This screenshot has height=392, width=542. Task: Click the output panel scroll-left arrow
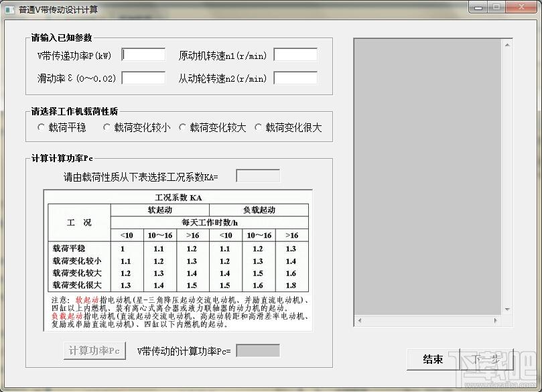pyautogui.click(x=360, y=320)
